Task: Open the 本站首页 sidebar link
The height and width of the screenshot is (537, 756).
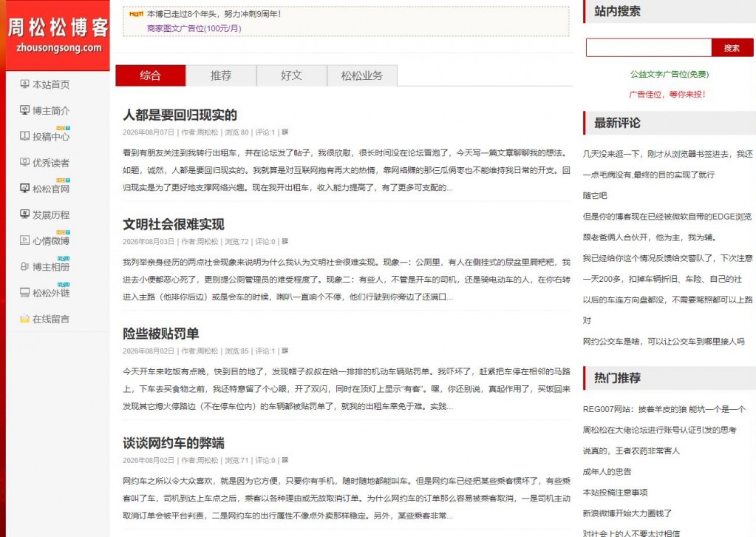Action: point(51,84)
